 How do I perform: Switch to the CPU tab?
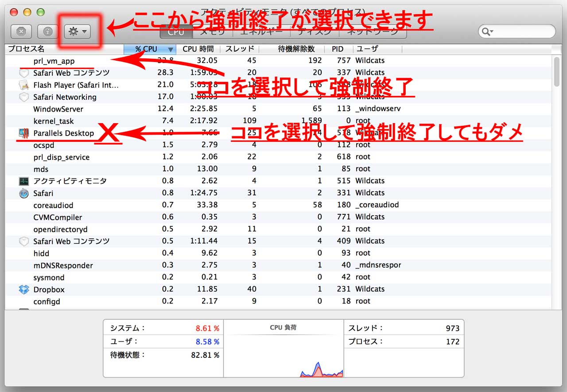[x=176, y=31]
